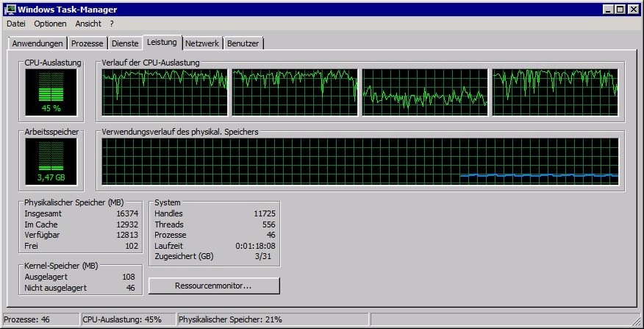The image size is (644, 329).
Task: Click the Frei value 102
Action: point(132,246)
